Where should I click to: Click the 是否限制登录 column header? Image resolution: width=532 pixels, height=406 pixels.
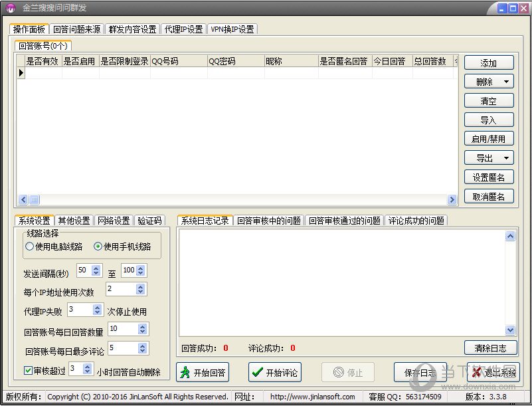pyautogui.click(x=125, y=61)
